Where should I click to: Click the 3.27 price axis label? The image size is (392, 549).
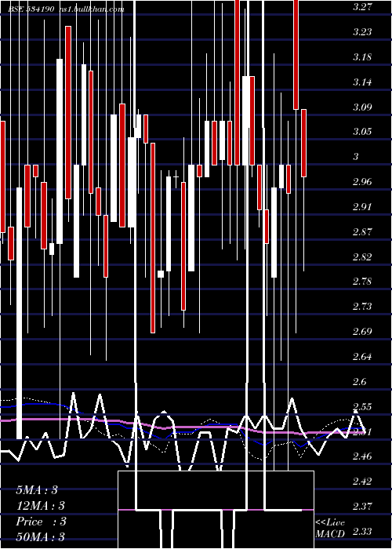361,6
